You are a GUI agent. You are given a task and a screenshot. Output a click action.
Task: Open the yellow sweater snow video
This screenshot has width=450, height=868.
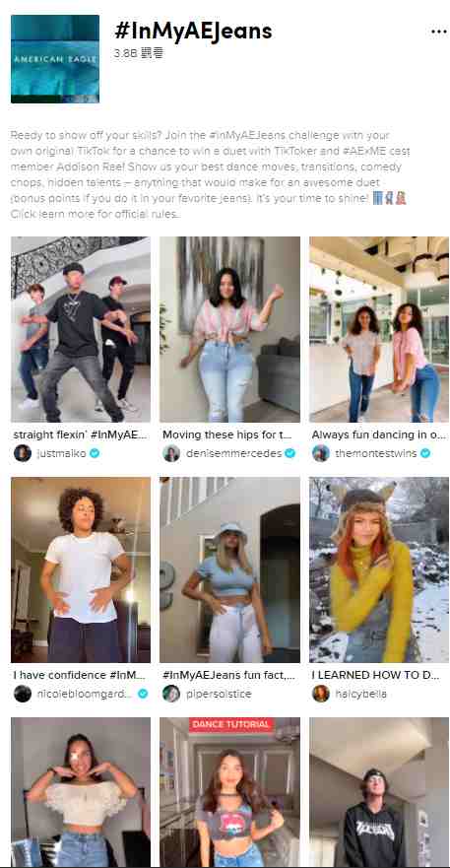pos(379,569)
